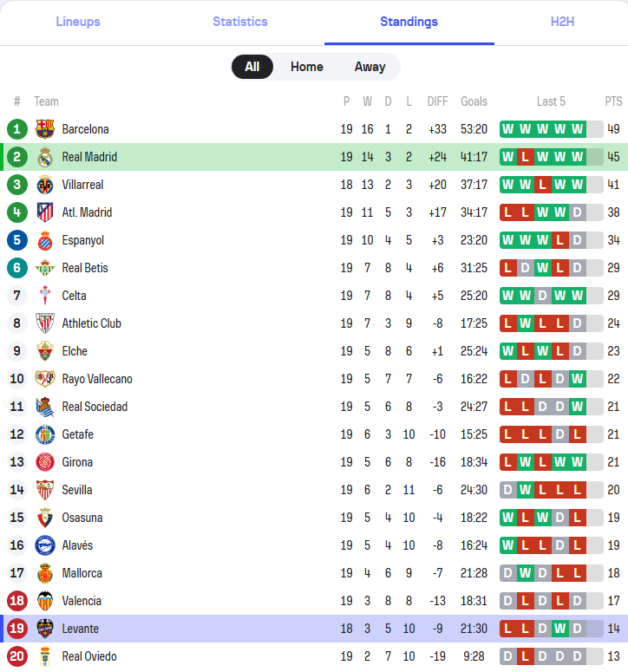Open the Celta team link
Screen dimensions: 628x672
(74, 296)
